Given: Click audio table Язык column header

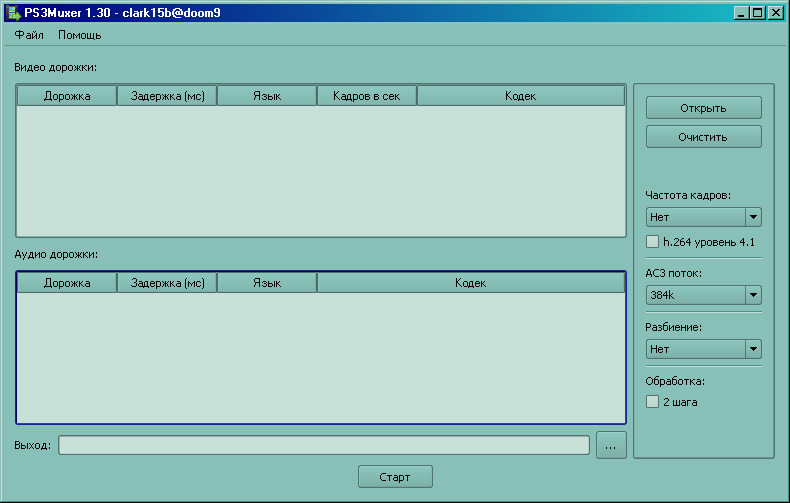Looking at the screenshot, I should click(x=267, y=283).
